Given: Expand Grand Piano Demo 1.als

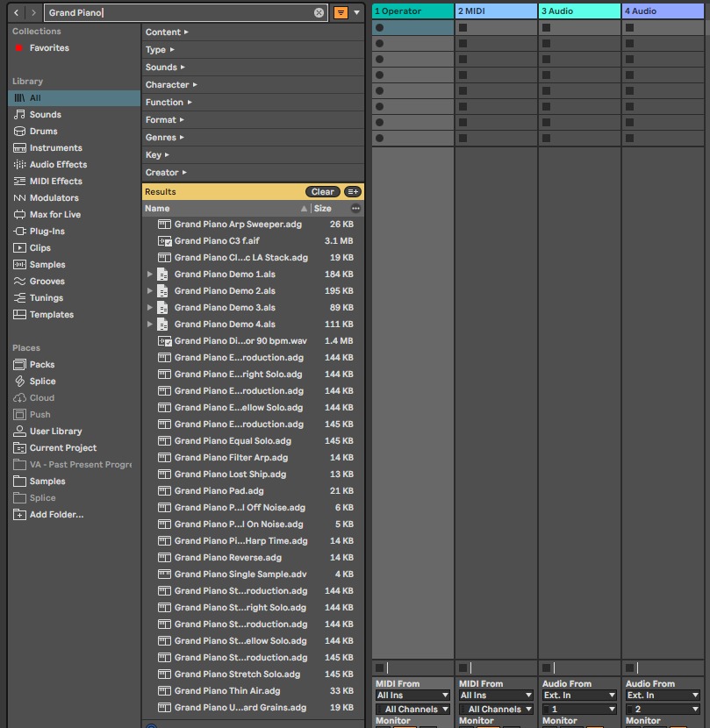Looking at the screenshot, I should point(149,275).
